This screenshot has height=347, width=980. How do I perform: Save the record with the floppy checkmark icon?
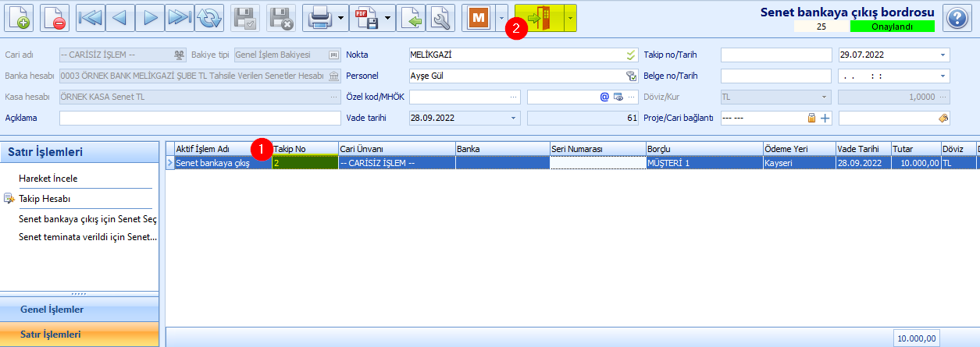coord(246,17)
